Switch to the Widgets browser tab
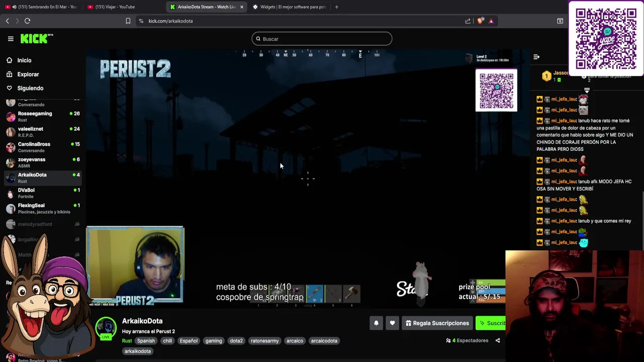The width and height of the screenshot is (644, 362). pyautogui.click(x=290, y=7)
